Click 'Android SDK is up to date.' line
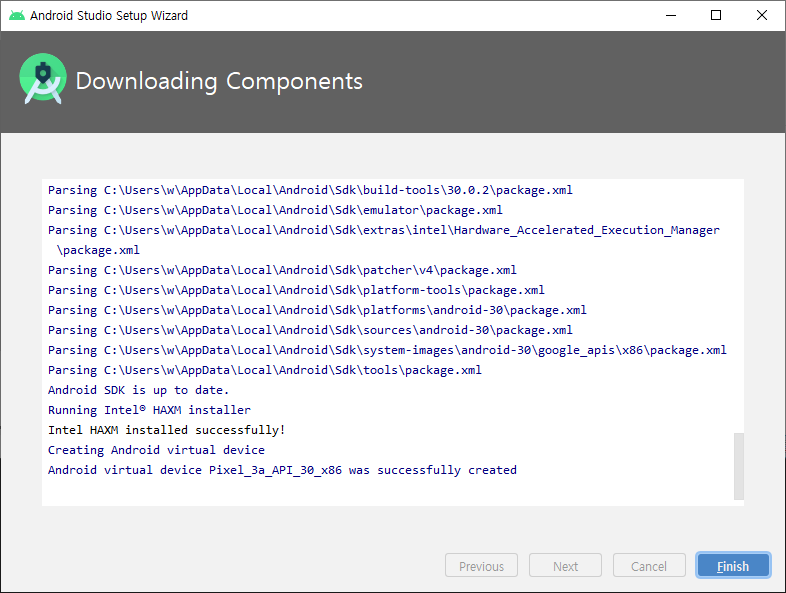 point(138,390)
